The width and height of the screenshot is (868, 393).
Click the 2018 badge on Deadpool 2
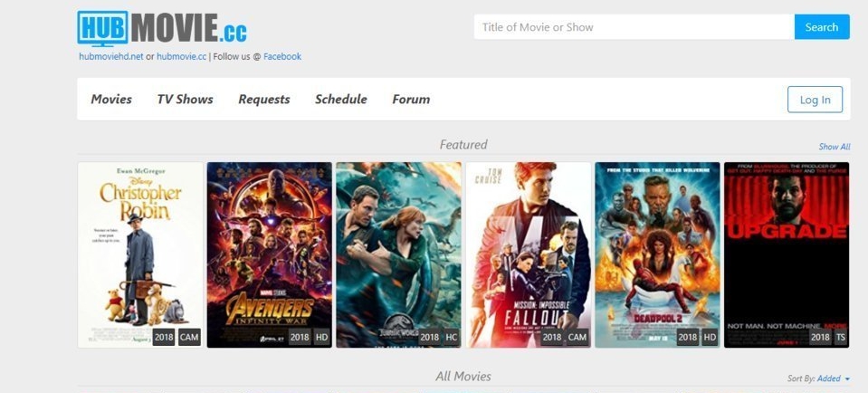tap(688, 337)
